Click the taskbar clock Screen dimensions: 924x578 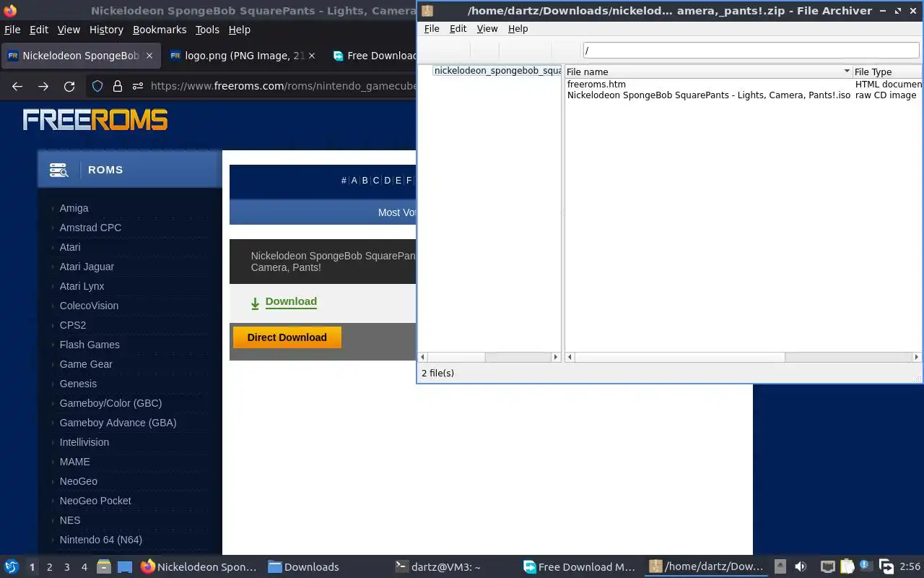click(x=910, y=567)
